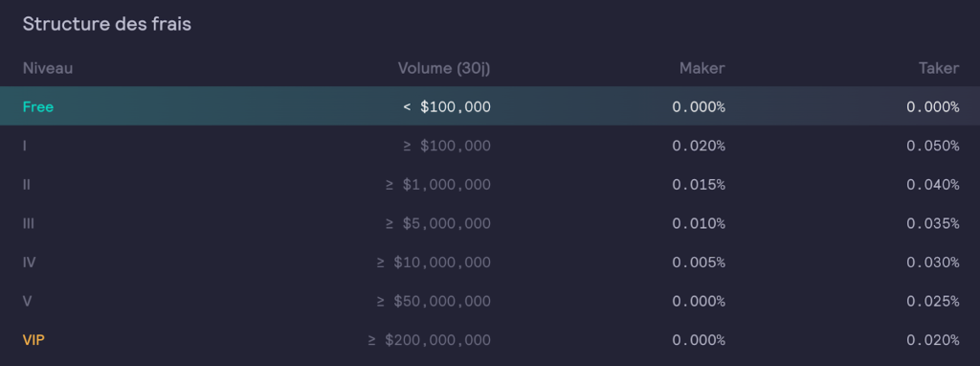Click the Structure des frais heading
Screen dimensions: 980x366
[x=107, y=24]
